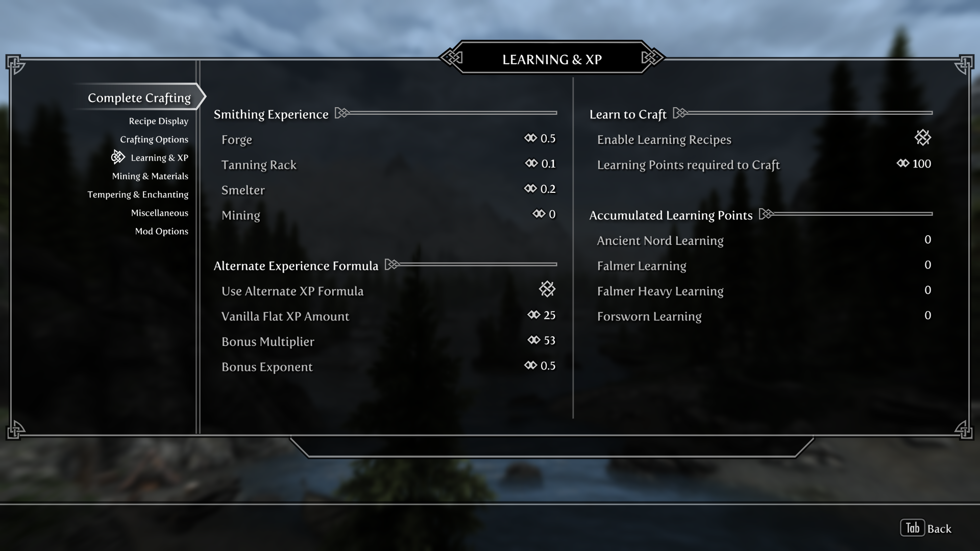
Task: Expand the Mining & Materials submenu
Action: (150, 176)
